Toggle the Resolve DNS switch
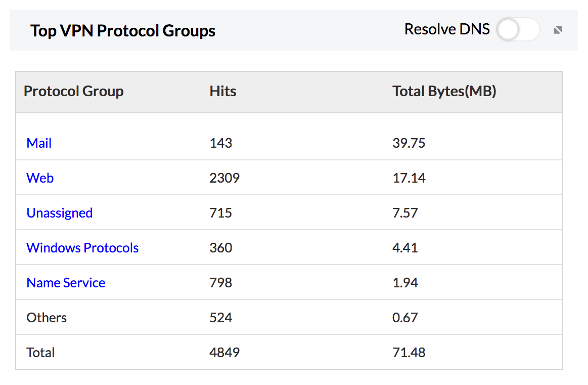The width and height of the screenshot is (588, 385). point(518,30)
